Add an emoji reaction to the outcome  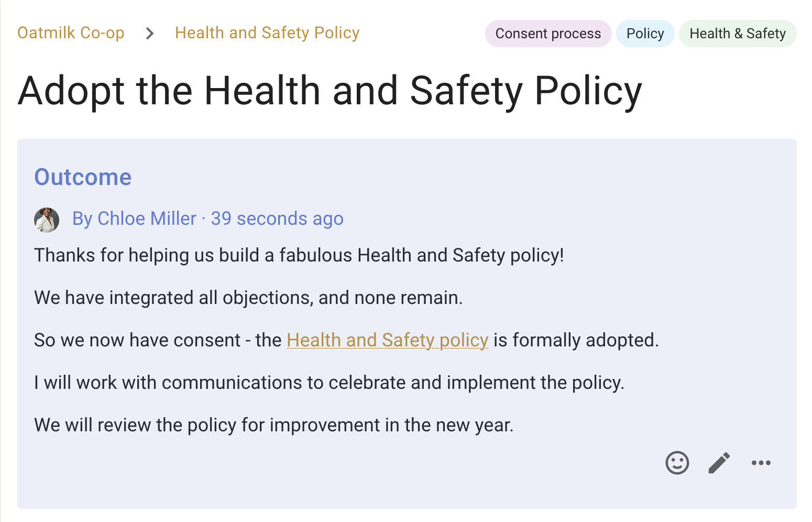click(677, 463)
